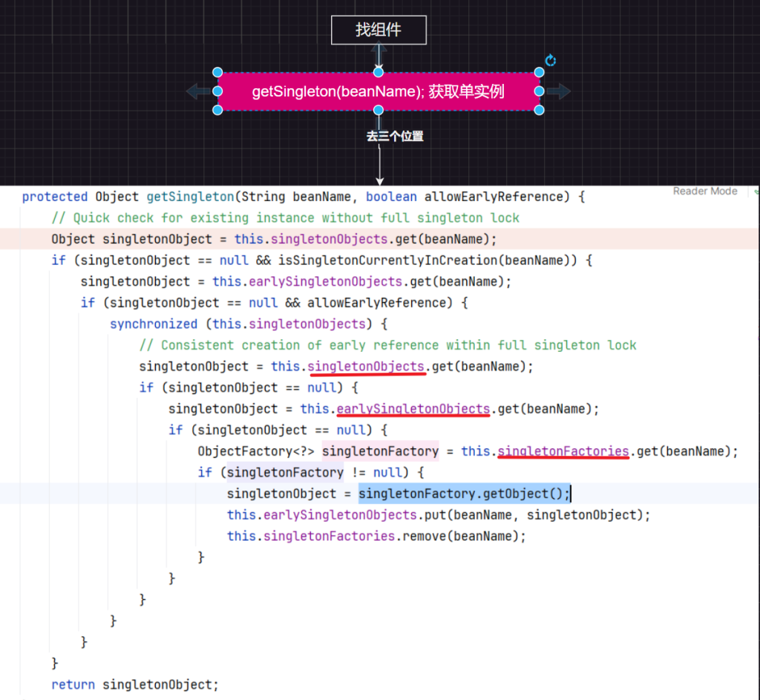Select the pink getSingleton(beanName) shape
Image resolution: width=760 pixels, height=700 pixels.
(379, 91)
